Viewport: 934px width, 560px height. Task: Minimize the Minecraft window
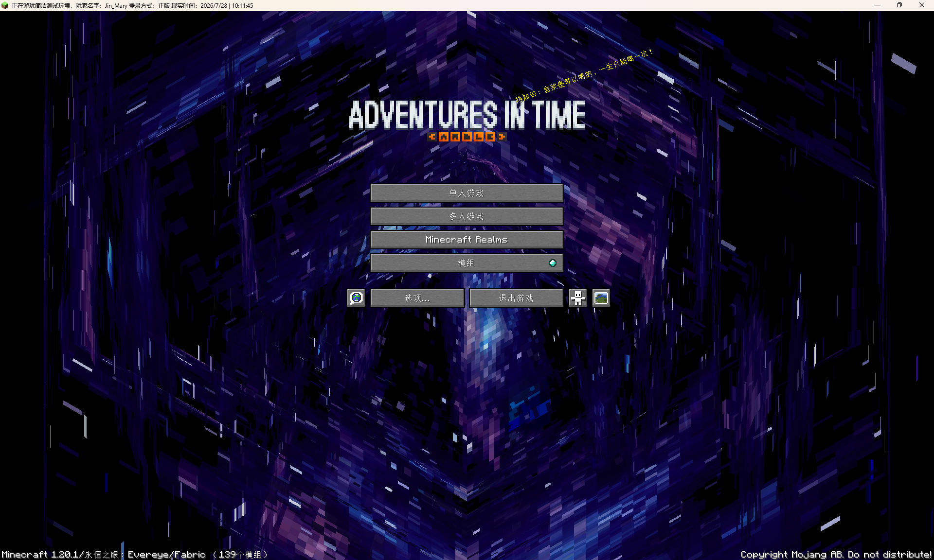pyautogui.click(x=878, y=5)
